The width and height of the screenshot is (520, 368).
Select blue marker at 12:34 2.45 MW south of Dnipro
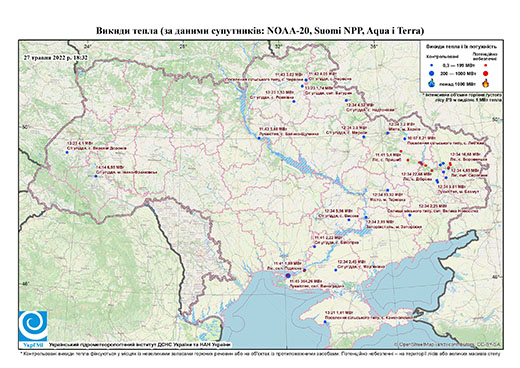tap(336, 270)
